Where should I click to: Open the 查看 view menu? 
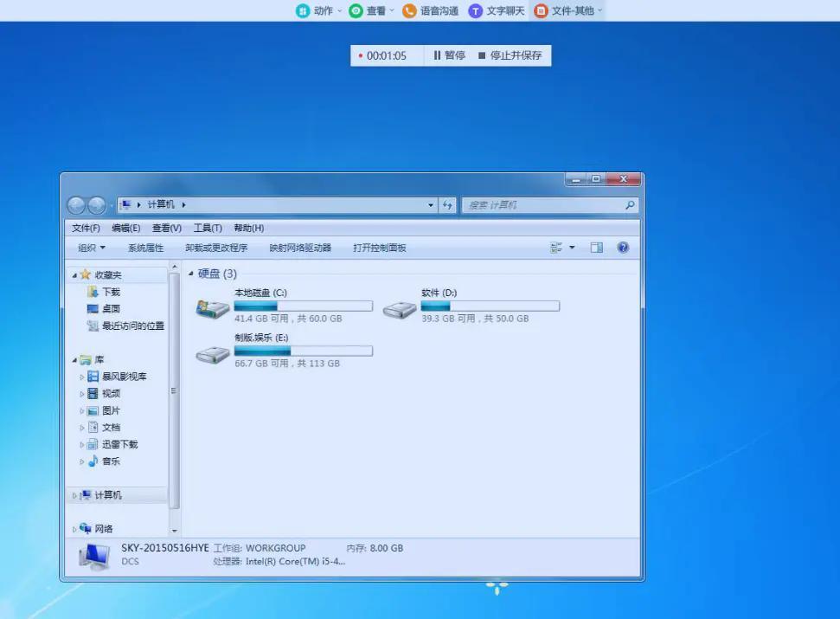(371, 10)
